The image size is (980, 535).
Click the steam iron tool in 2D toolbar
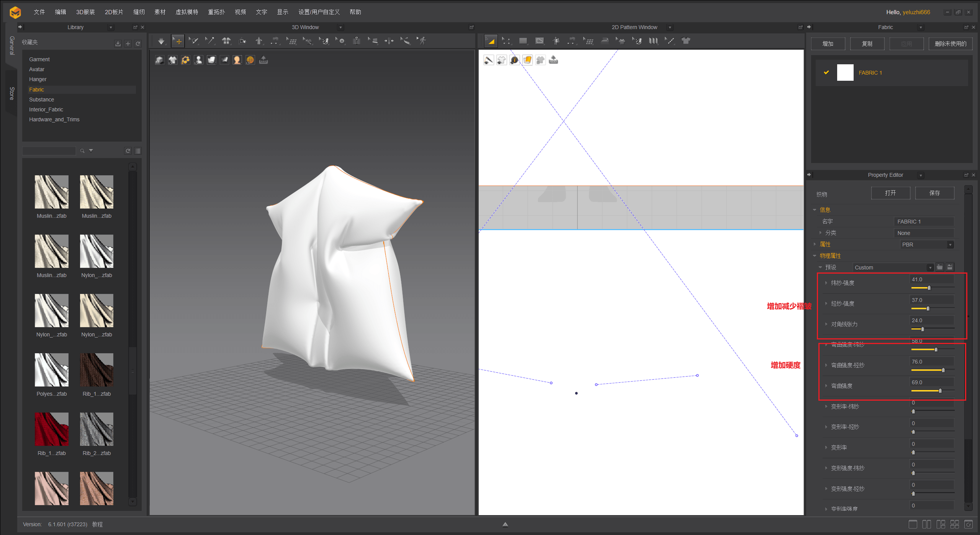pos(605,41)
